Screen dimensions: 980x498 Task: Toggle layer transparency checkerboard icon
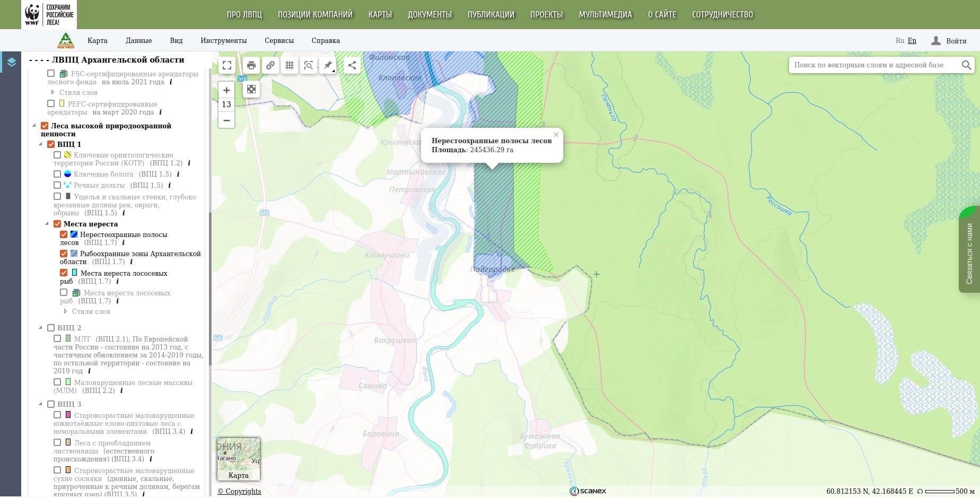(251, 89)
